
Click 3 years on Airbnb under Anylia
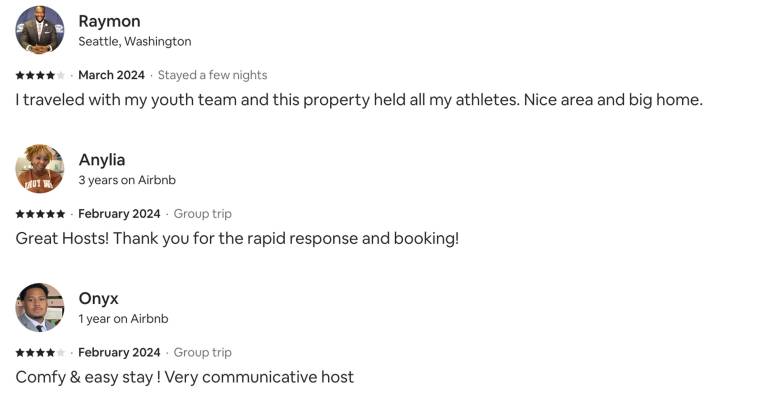(x=127, y=180)
